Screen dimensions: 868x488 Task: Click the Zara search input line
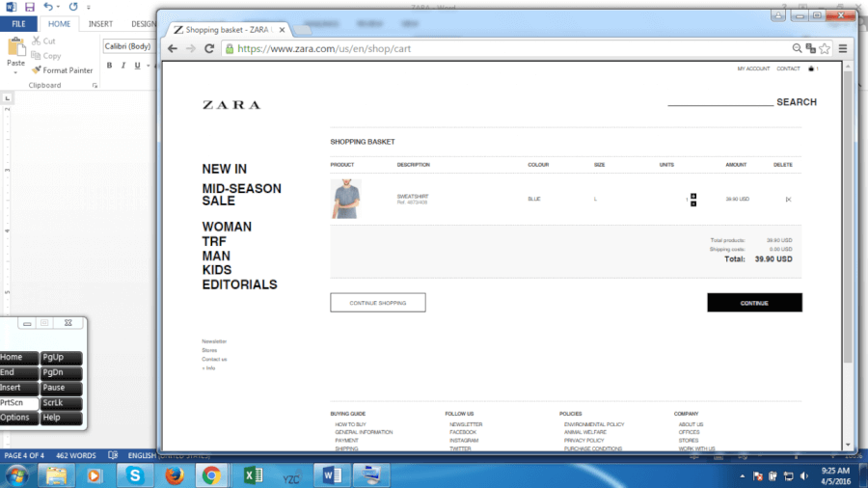(x=719, y=101)
